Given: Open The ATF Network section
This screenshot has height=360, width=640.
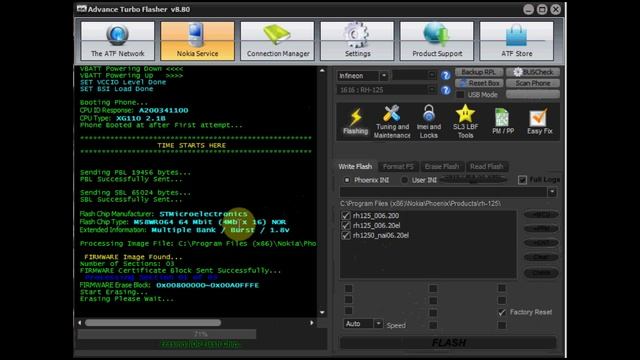Looking at the screenshot, I should pos(118,41).
